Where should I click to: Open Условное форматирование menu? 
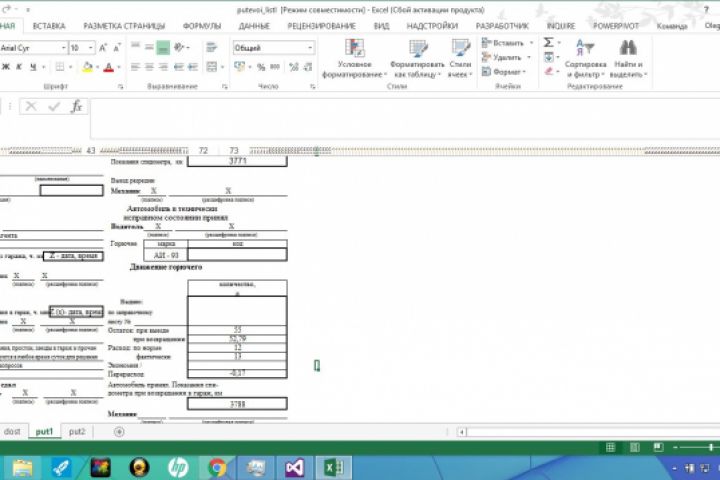(x=354, y=58)
